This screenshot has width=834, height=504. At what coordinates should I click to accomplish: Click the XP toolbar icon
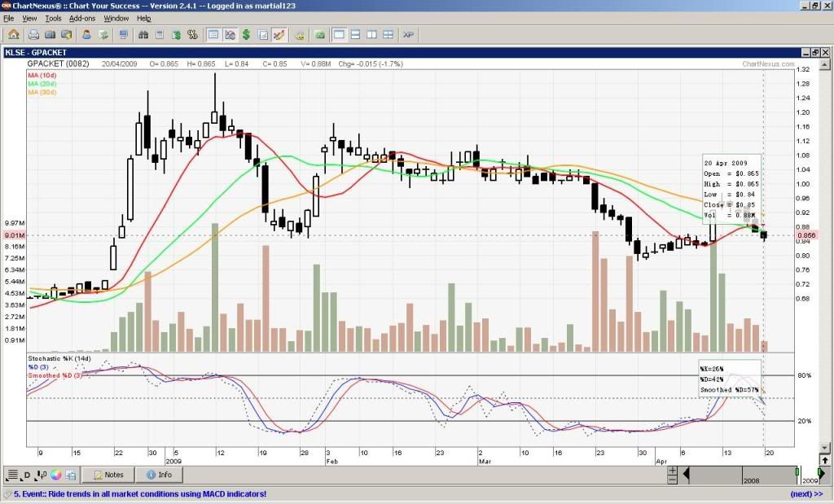(409, 34)
